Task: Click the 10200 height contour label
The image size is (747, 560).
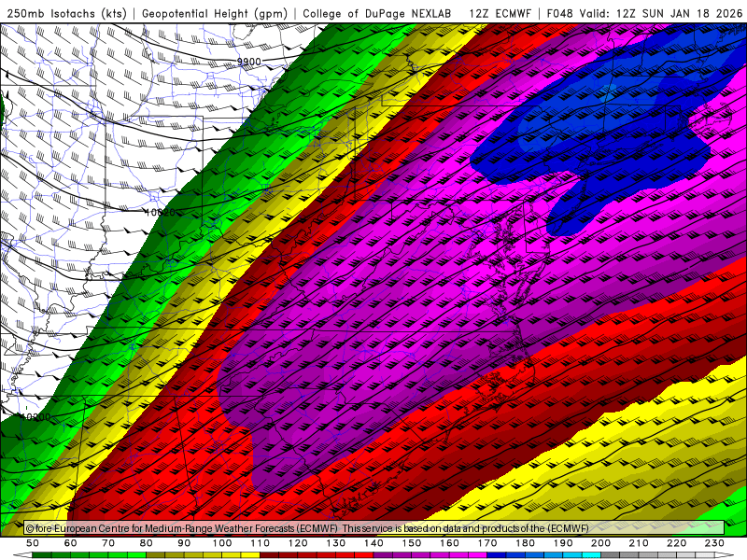Action: 35,417
